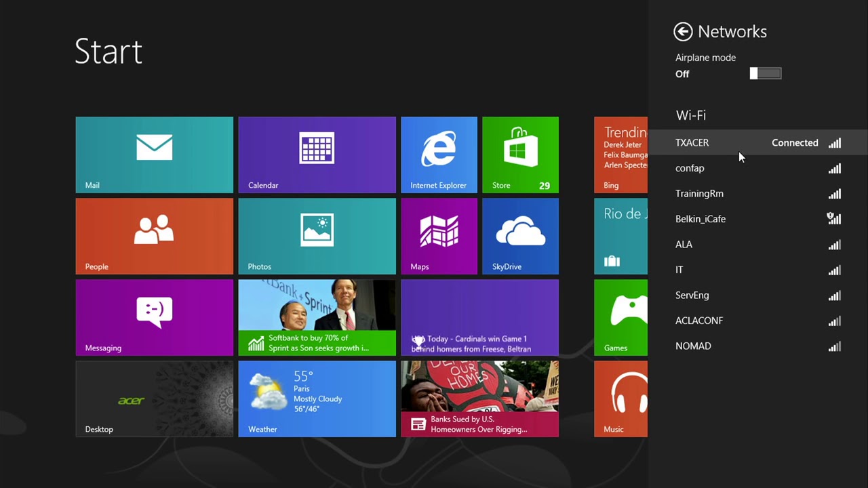Image resolution: width=868 pixels, height=488 pixels.
Task: Click the TXACER signal strength icon
Action: click(835, 143)
